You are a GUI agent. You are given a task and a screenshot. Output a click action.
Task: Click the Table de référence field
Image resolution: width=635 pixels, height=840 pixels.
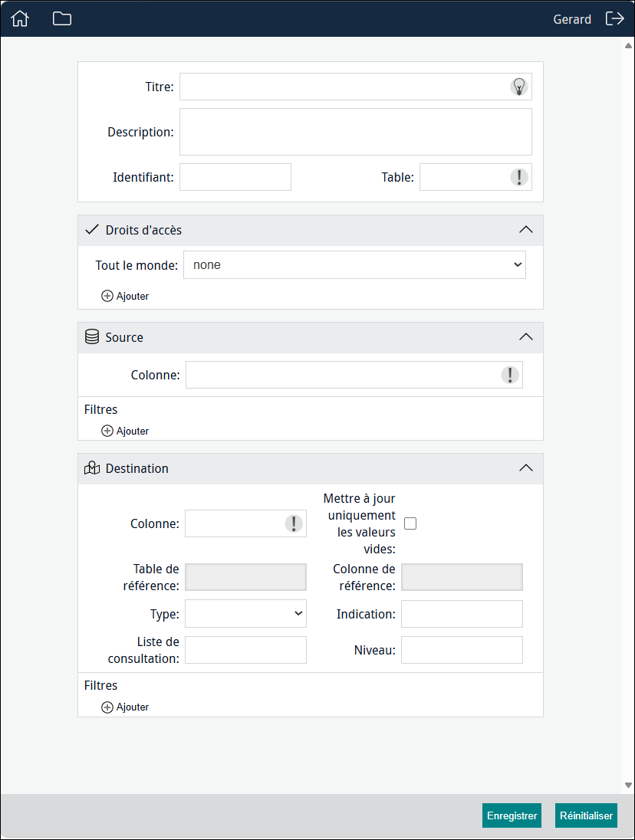246,577
